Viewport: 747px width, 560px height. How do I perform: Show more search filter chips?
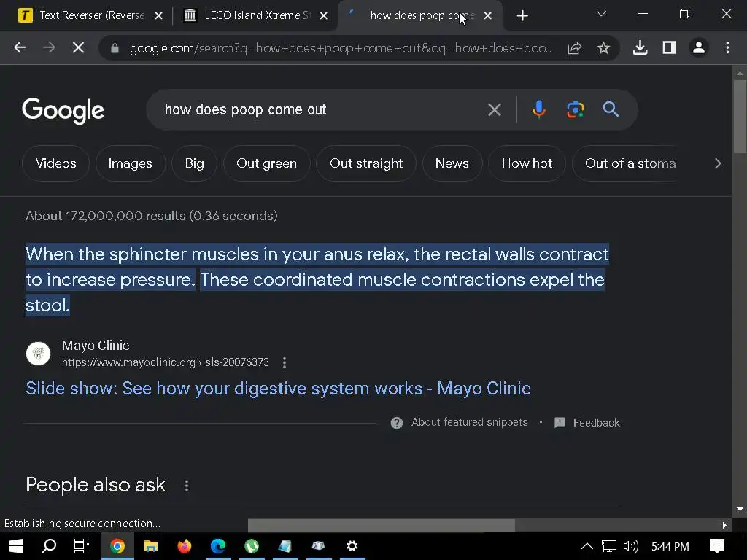pyautogui.click(x=718, y=163)
